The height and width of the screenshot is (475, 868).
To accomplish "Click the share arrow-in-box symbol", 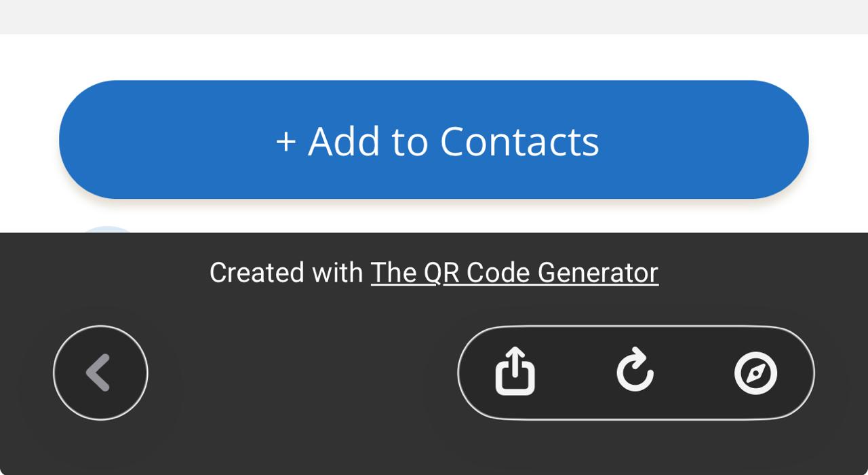I will 515,371.
